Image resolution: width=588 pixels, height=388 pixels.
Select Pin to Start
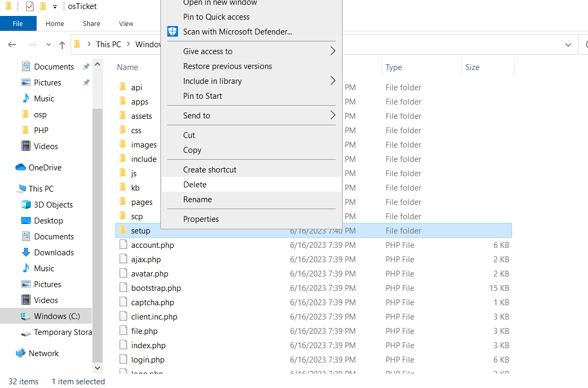point(251,96)
